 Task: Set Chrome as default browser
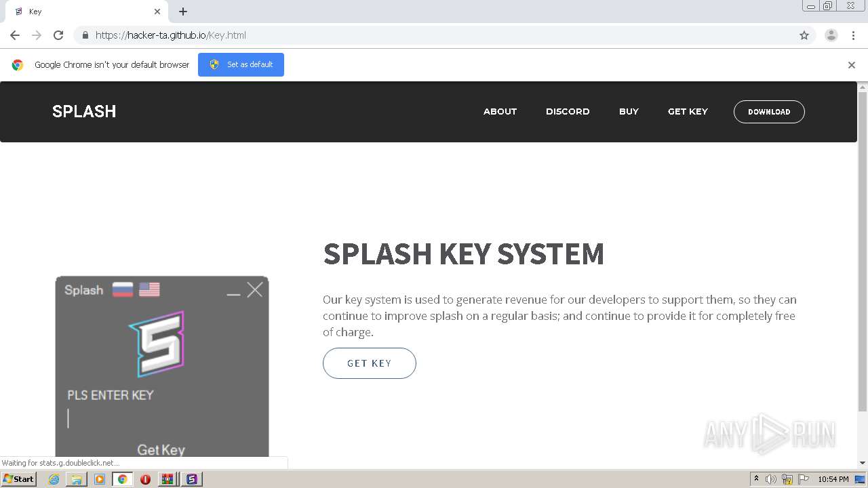(241, 64)
